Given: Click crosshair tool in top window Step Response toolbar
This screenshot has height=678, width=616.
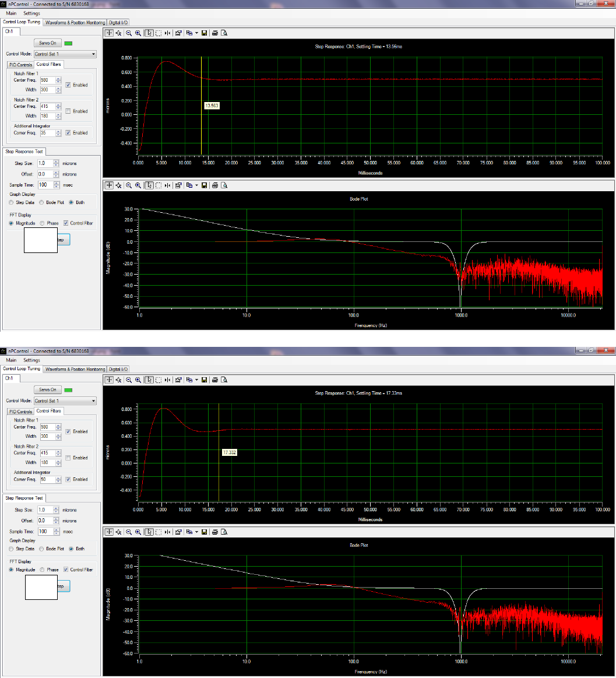Looking at the screenshot, I should 109,33.
